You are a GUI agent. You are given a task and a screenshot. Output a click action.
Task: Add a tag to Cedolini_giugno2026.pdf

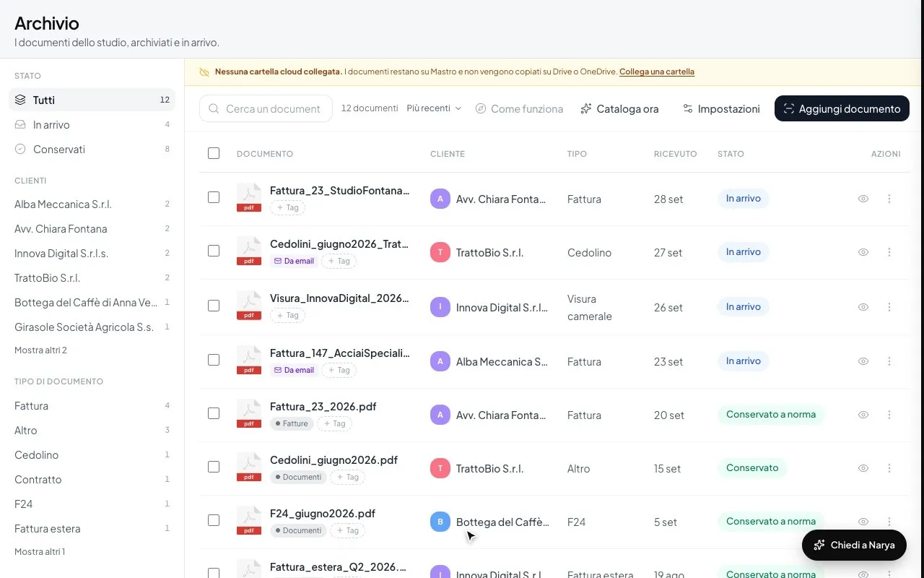tap(347, 478)
